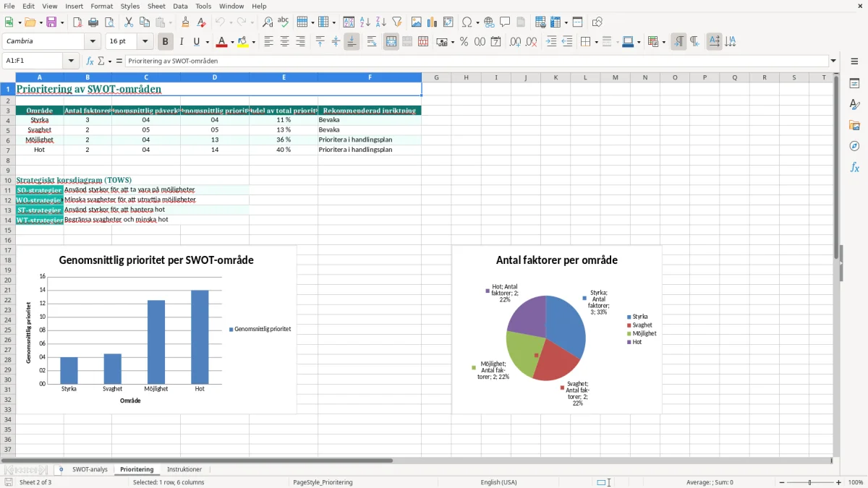Insert a hyperlink
The image size is (868, 488).
pos(489,22)
